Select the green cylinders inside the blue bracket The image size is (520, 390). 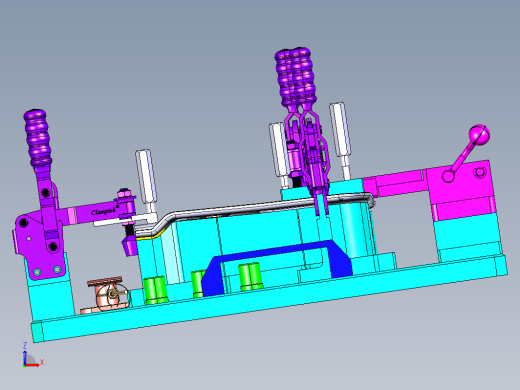[250, 276]
